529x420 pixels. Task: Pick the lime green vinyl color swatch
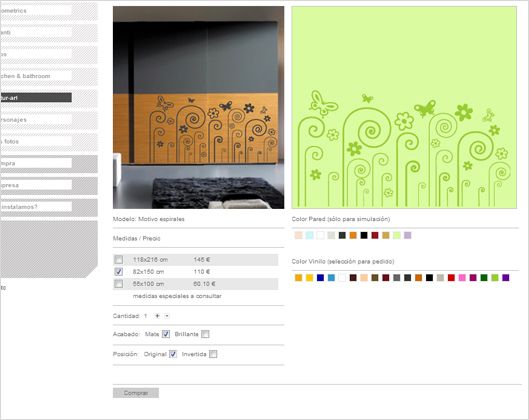(495, 278)
